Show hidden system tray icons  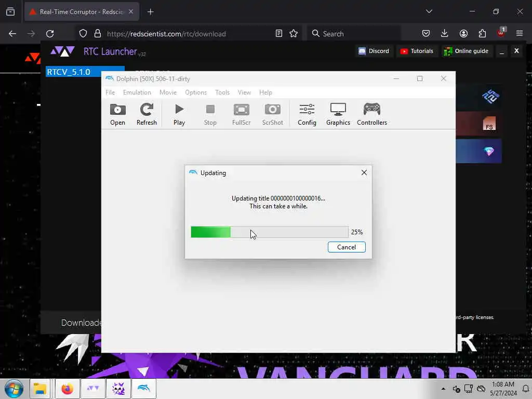pyautogui.click(x=443, y=389)
